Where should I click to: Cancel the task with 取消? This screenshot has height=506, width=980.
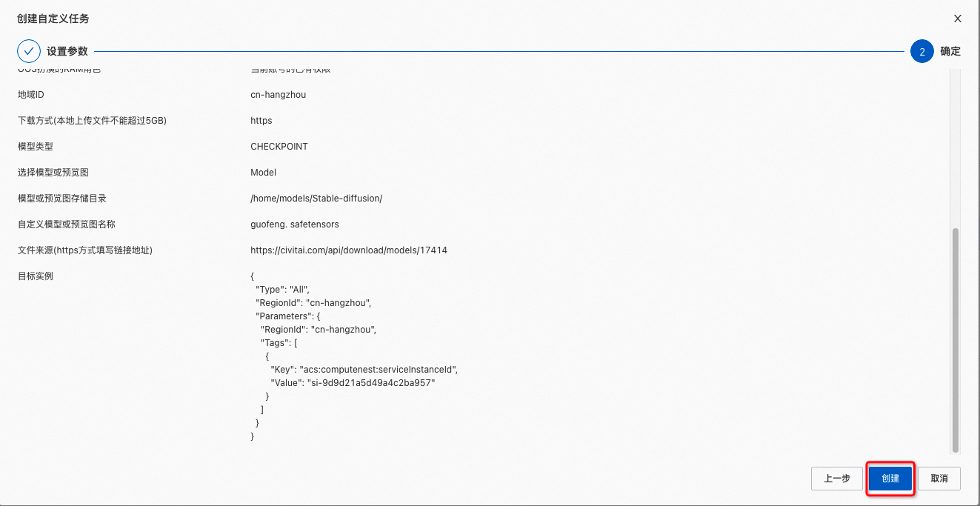point(939,479)
